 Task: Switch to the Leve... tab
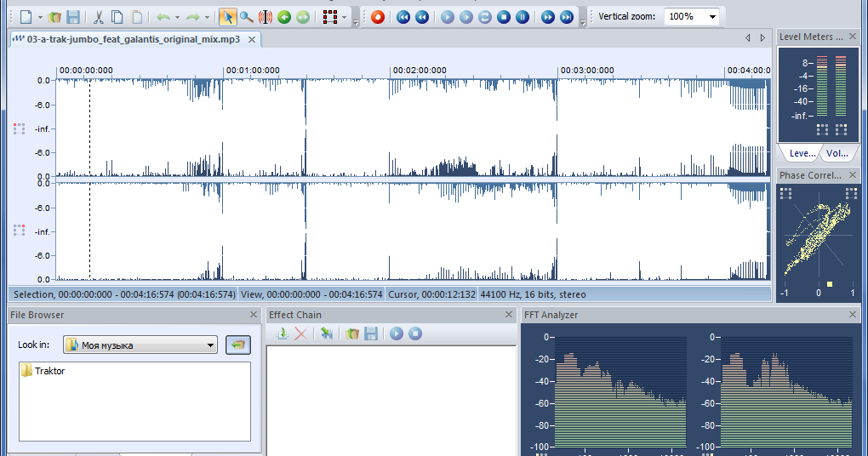(x=802, y=153)
